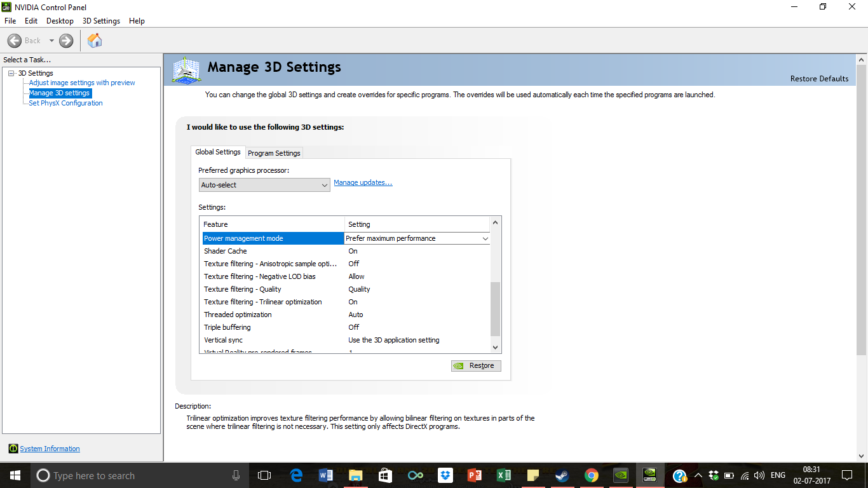The height and width of the screenshot is (488, 868).
Task: Open Steam from the taskbar
Action: click(x=562, y=475)
